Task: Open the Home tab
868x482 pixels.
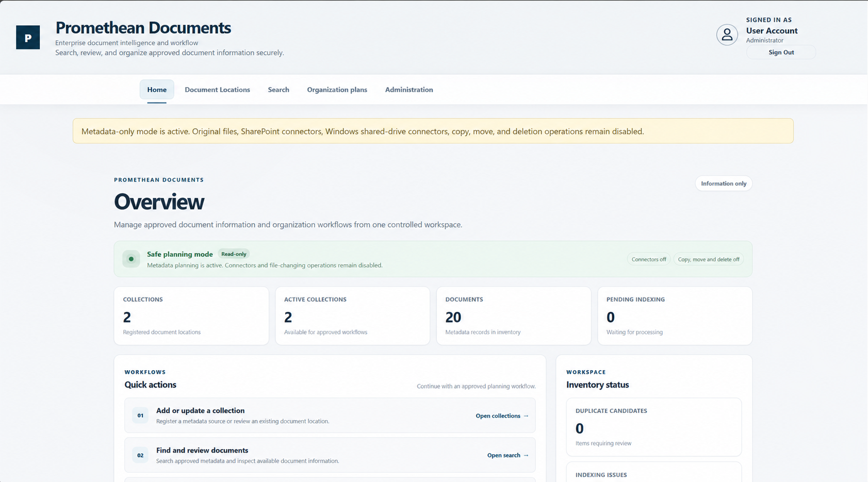Action: tap(157, 90)
